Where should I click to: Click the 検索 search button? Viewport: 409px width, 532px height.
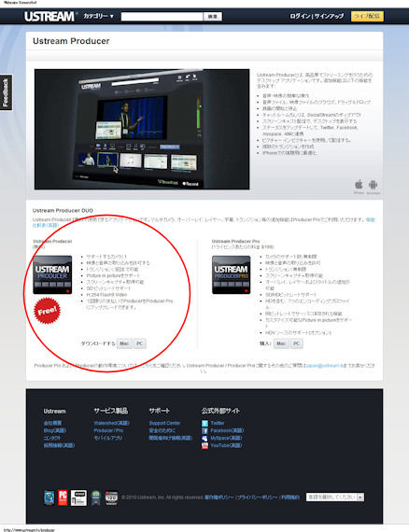coord(213,16)
